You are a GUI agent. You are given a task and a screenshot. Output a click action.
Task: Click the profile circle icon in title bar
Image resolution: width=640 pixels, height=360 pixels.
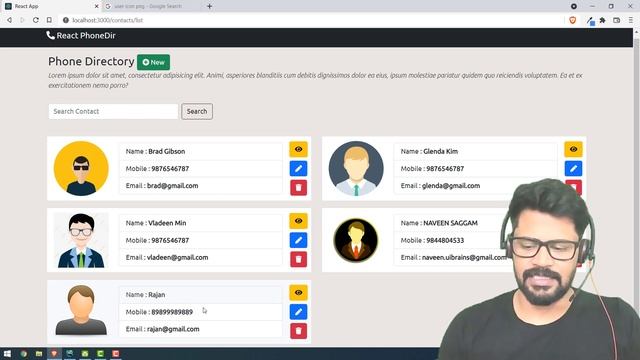(x=574, y=6)
